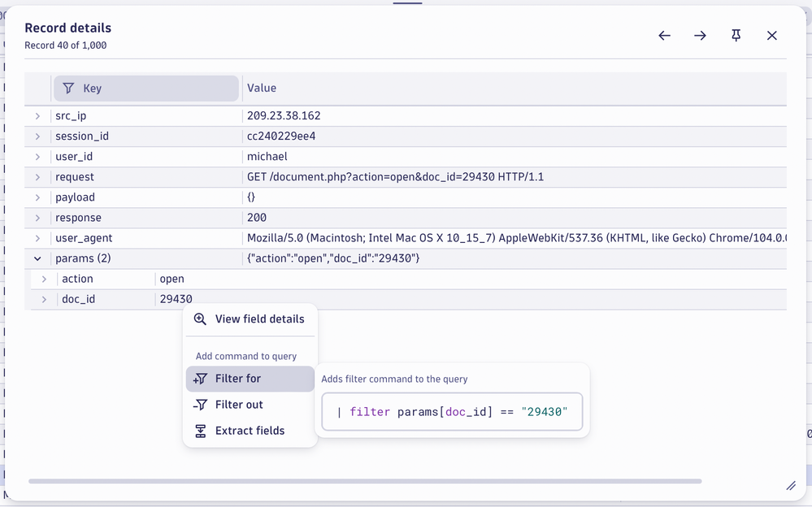This screenshot has width=812, height=507.
Task: Pin the Record details panel
Action: click(x=736, y=36)
